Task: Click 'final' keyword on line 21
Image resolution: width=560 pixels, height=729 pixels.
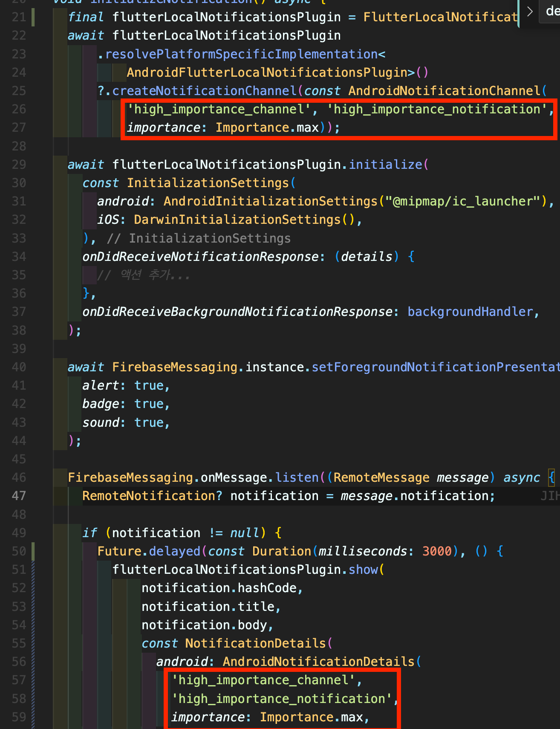Action: (x=86, y=17)
